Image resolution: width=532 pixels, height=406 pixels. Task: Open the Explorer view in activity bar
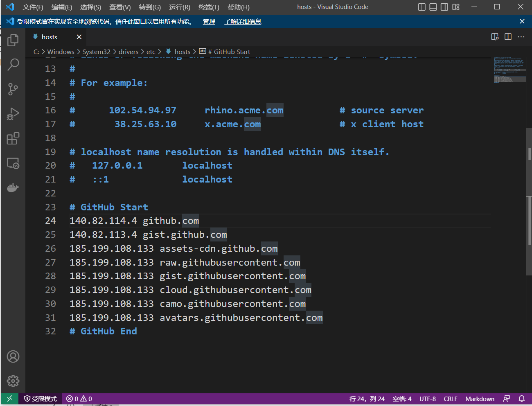click(13, 40)
